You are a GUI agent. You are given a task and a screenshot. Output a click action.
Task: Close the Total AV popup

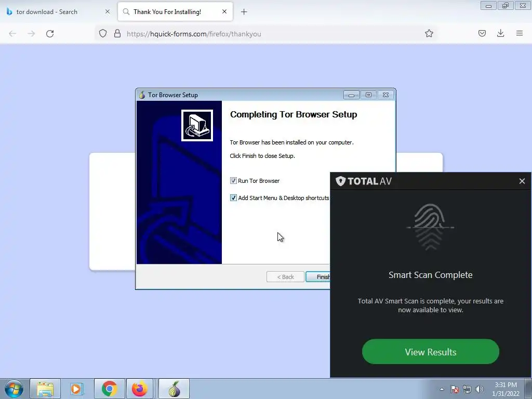(x=522, y=181)
